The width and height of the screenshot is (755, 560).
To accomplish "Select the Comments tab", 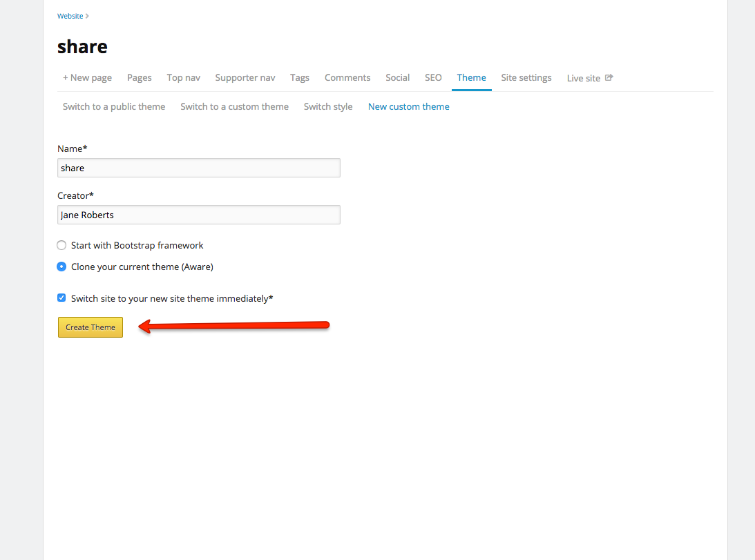I will (347, 77).
